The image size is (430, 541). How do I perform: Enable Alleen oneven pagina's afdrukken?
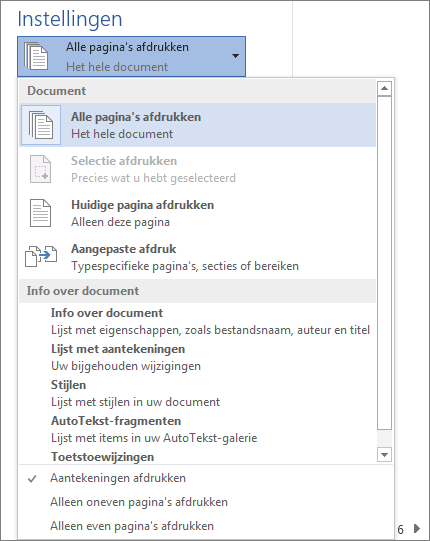[206, 502]
